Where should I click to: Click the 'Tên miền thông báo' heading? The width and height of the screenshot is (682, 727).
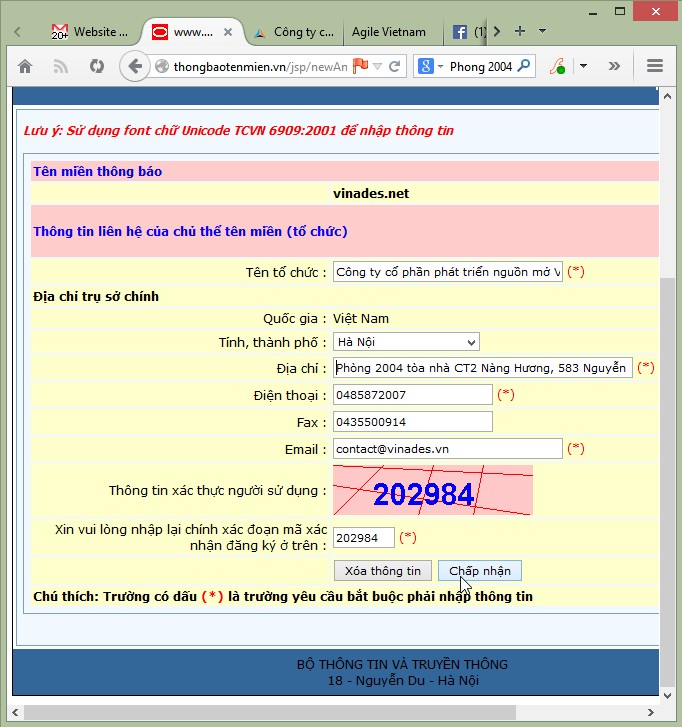click(98, 172)
